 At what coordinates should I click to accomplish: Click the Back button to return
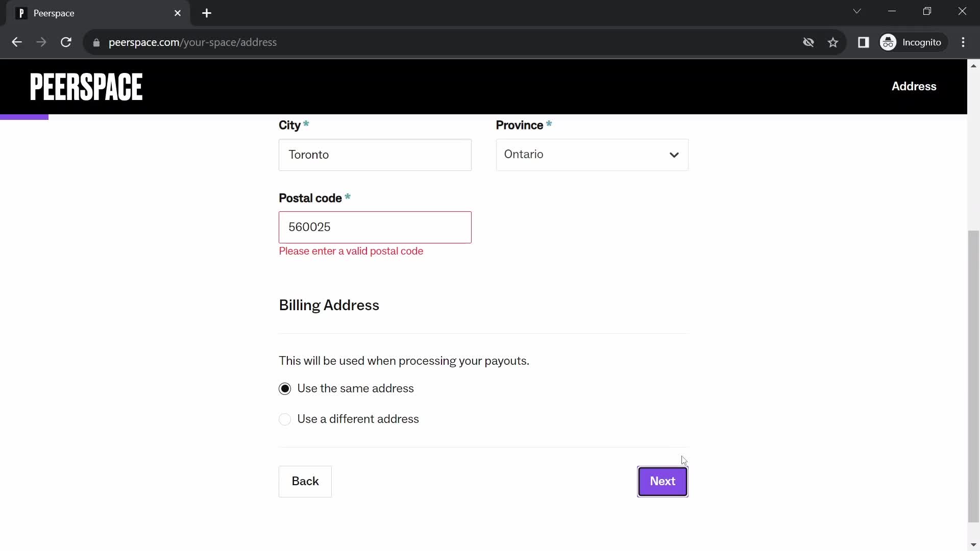click(x=306, y=481)
